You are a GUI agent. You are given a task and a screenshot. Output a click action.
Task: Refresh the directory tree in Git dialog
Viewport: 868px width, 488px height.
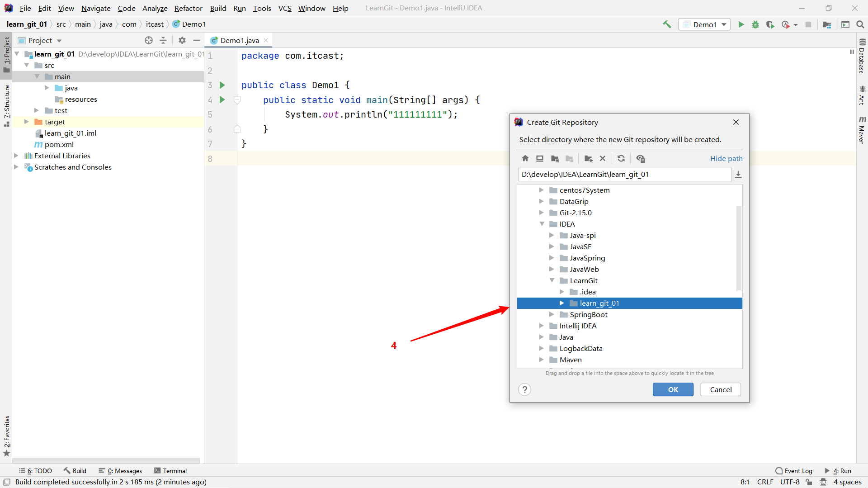pyautogui.click(x=621, y=158)
